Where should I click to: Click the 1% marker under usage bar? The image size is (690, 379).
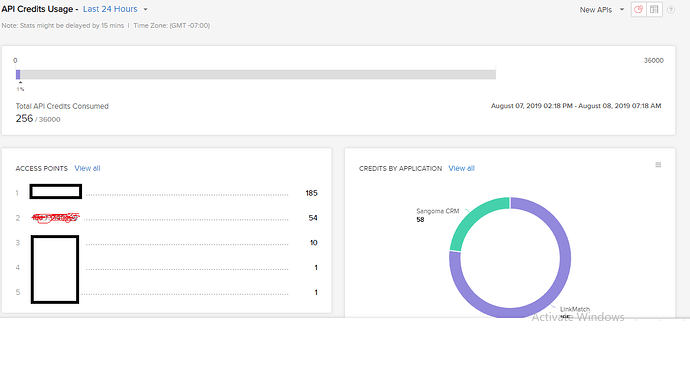20,89
